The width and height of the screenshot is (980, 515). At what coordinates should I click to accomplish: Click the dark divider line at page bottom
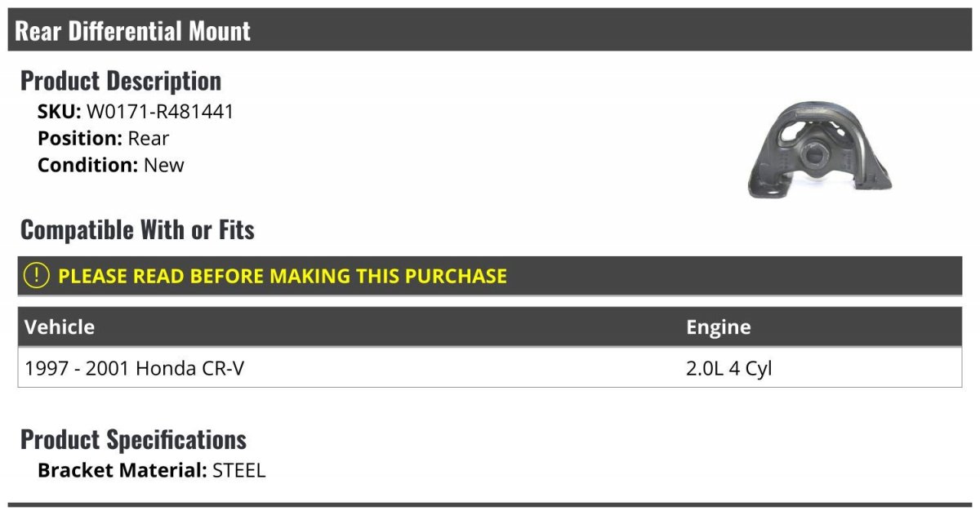tap(490, 505)
